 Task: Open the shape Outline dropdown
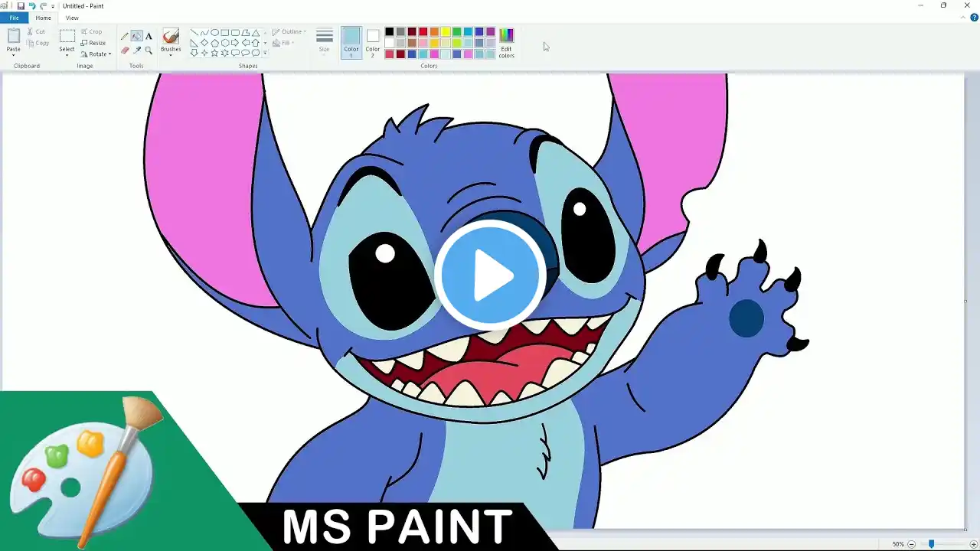289,32
